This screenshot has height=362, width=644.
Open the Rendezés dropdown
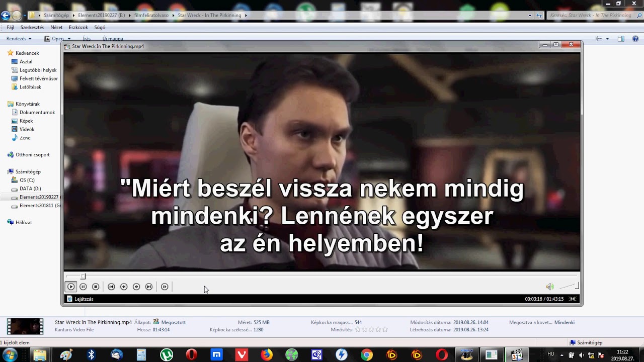coord(19,39)
